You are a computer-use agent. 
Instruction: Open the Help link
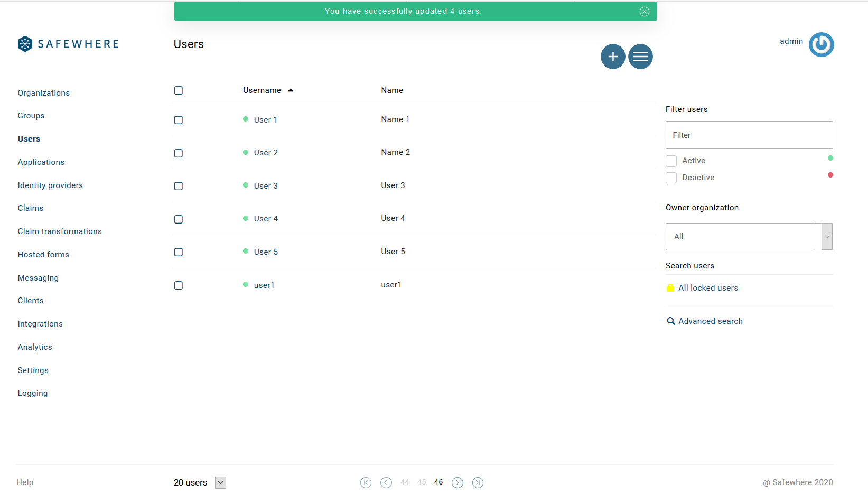[x=25, y=482]
